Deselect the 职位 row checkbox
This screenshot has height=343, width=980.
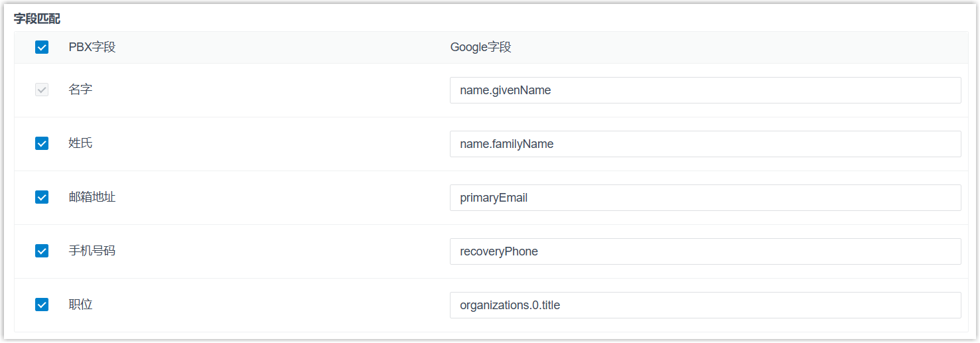(x=42, y=305)
